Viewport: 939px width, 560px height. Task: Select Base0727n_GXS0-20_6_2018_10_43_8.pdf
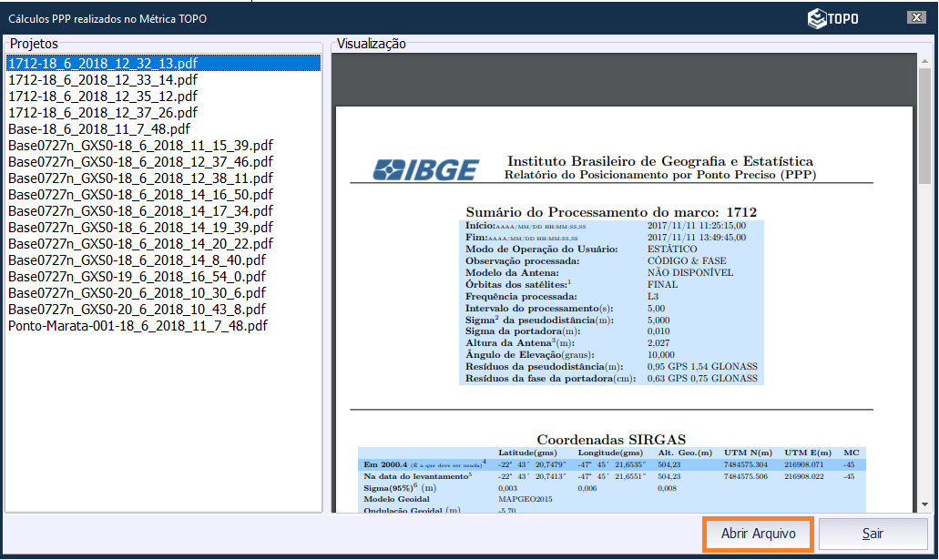pyautogui.click(x=137, y=310)
